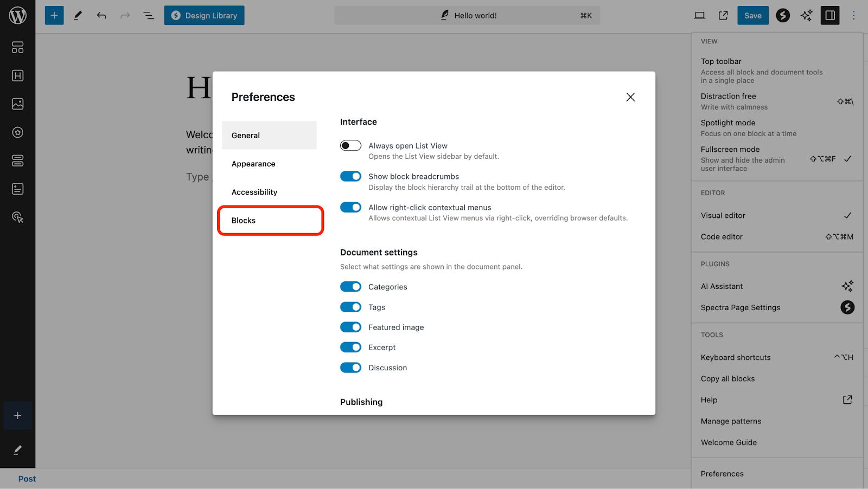Viewport: 868px width, 489px height.
Task: Redo the last change
Action: (x=125, y=15)
